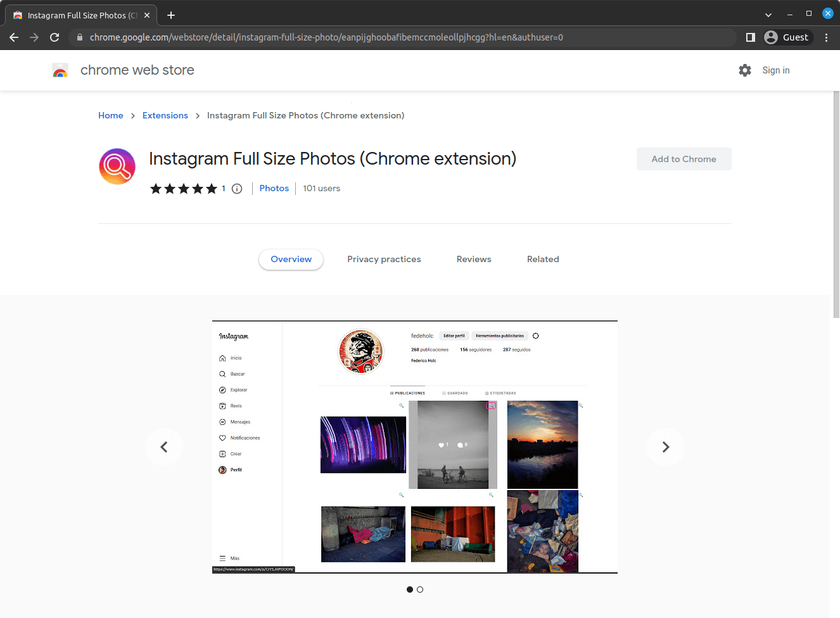
Task: Click the Perfil avatar icon in screenshot
Action: 222,470
